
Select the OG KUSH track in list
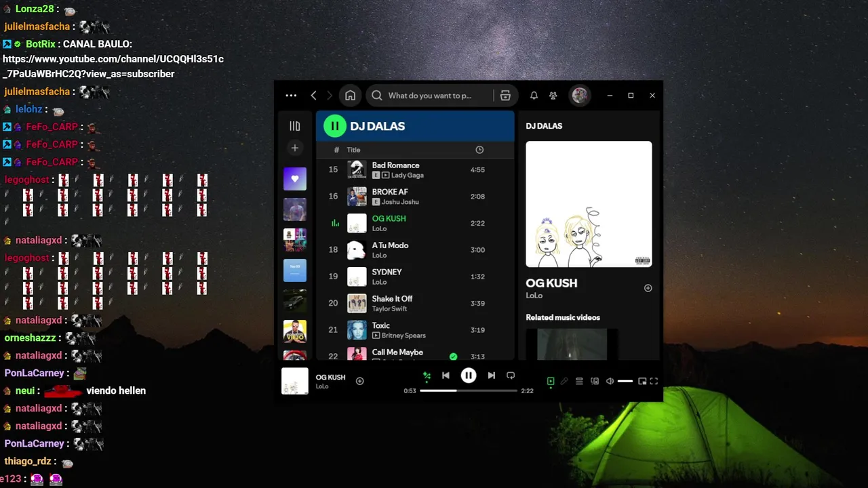(415, 223)
